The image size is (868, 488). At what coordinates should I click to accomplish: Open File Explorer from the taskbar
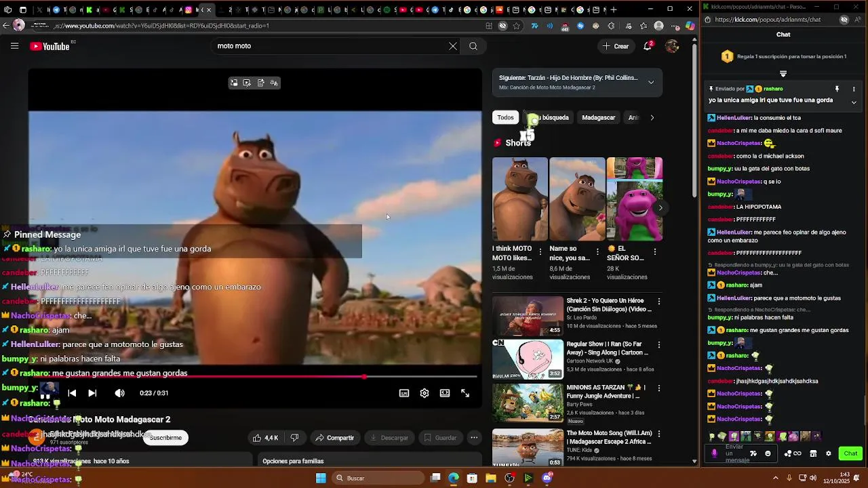[x=490, y=479]
